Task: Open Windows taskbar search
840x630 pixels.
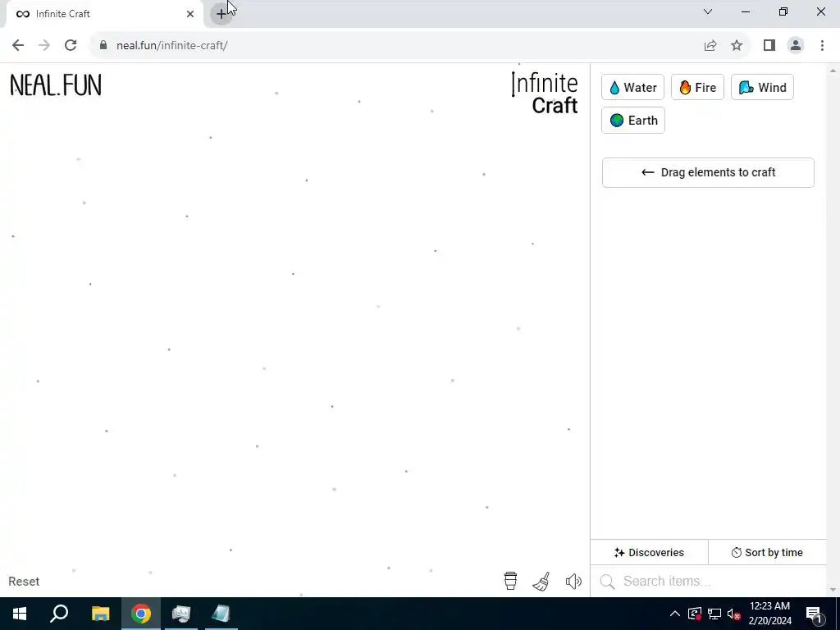Action: point(59,614)
